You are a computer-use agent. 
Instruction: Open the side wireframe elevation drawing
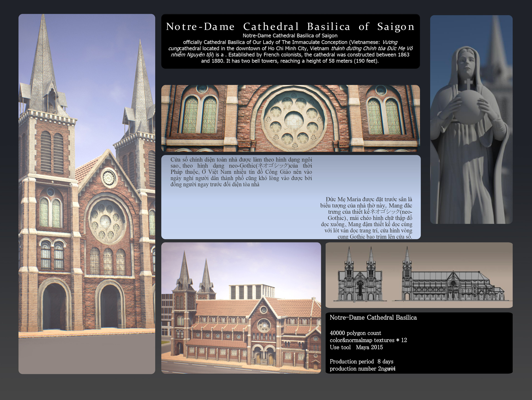tap(452, 274)
